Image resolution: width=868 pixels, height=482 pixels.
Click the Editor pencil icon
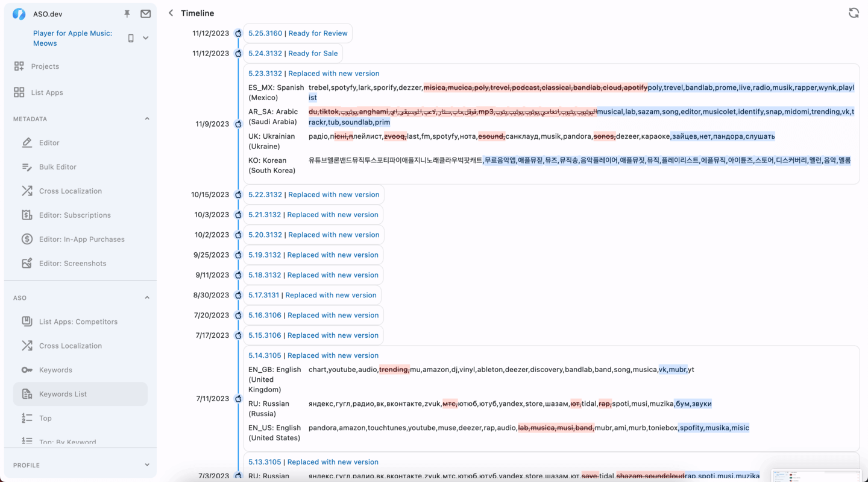27,143
